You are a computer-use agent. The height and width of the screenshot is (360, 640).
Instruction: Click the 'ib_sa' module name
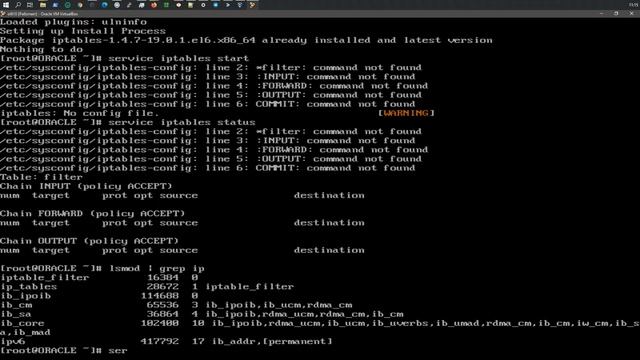[x=16, y=314]
